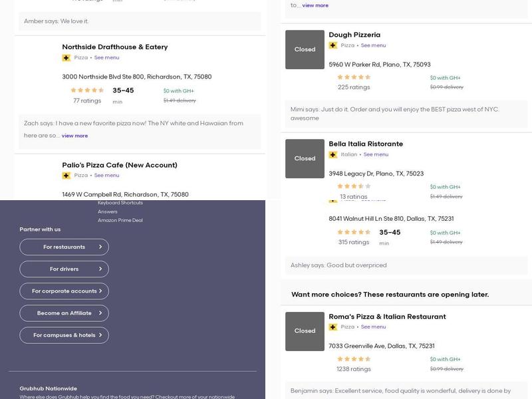
Task: Click the GH+ badge icon for Dough Pizzeria
Action: 332,46
